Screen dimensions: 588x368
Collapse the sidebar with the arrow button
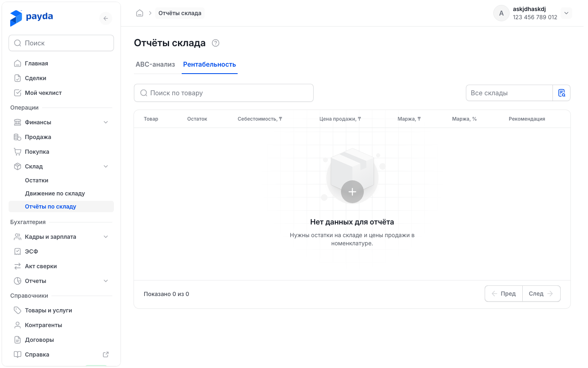(106, 18)
